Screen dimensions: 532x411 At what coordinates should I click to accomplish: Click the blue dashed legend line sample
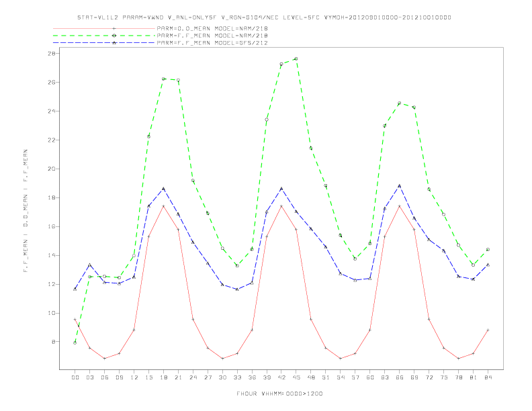pyautogui.click(x=104, y=43)
